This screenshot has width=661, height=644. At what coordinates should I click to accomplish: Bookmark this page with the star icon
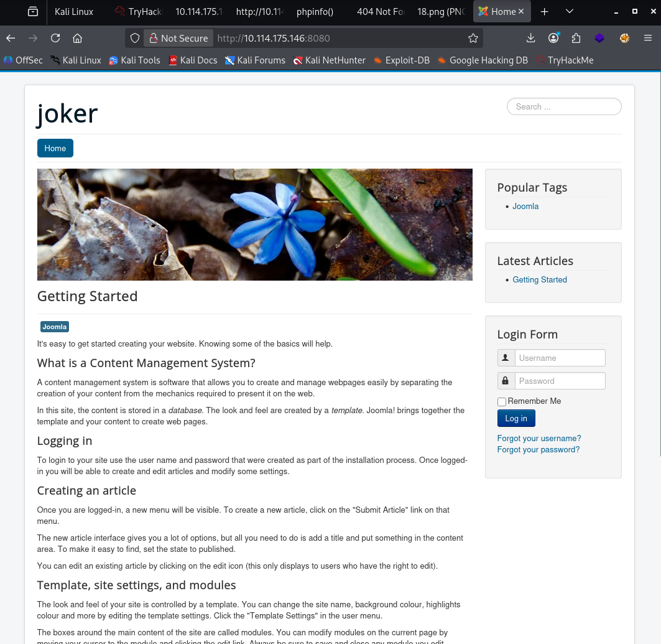point(473,38)
